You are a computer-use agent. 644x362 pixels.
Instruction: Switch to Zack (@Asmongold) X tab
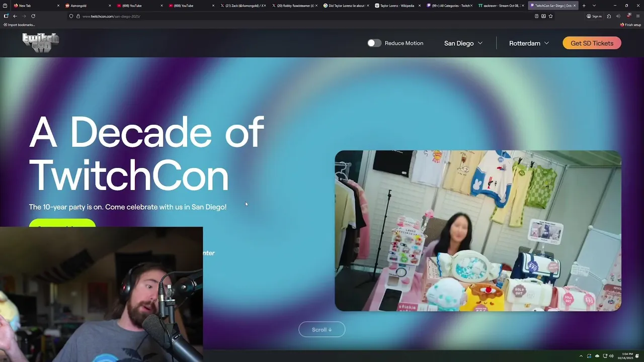[x=243, y=6]
